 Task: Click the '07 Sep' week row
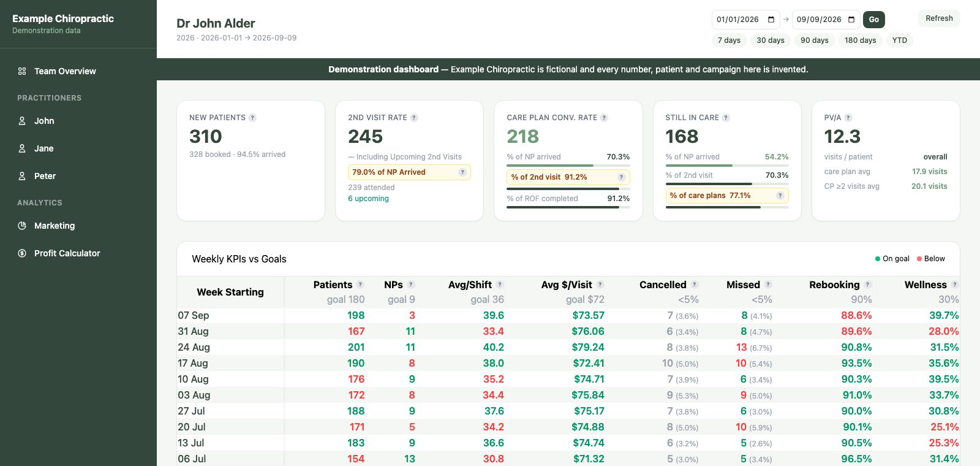pos(568,315)
